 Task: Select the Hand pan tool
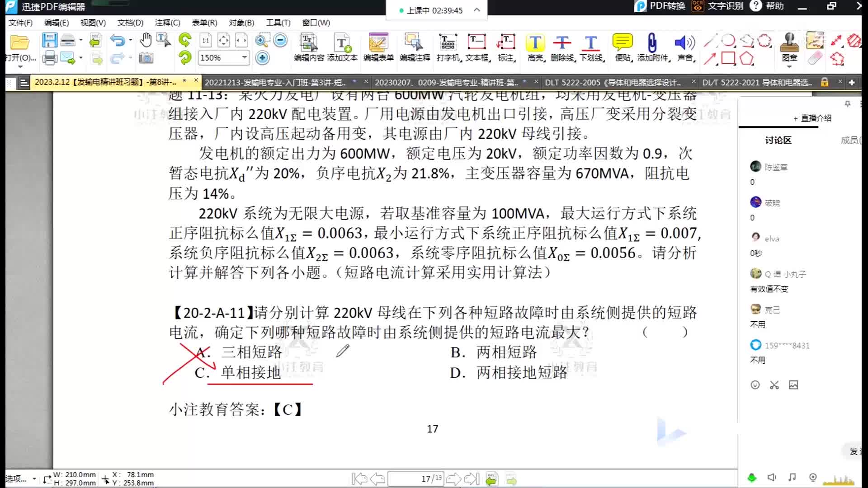tap(146, 41)
